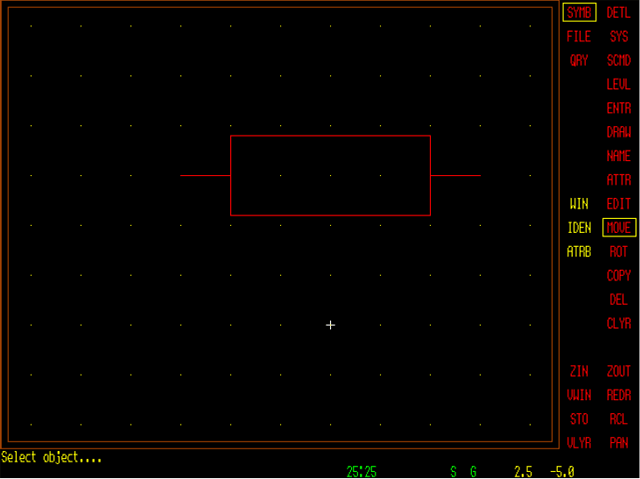The height and width of the screenshot is (479, 640).
Task: Click the green G status indicator
Action: [x=473, y=472]
